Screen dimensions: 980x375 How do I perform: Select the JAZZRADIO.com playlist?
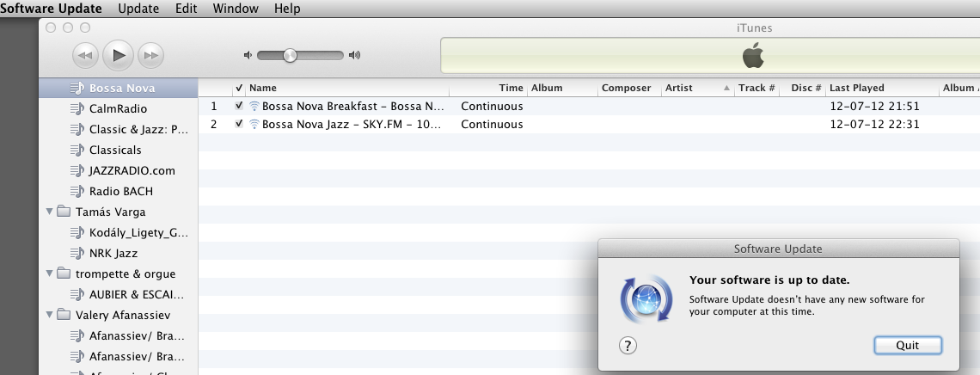[119, 170]
